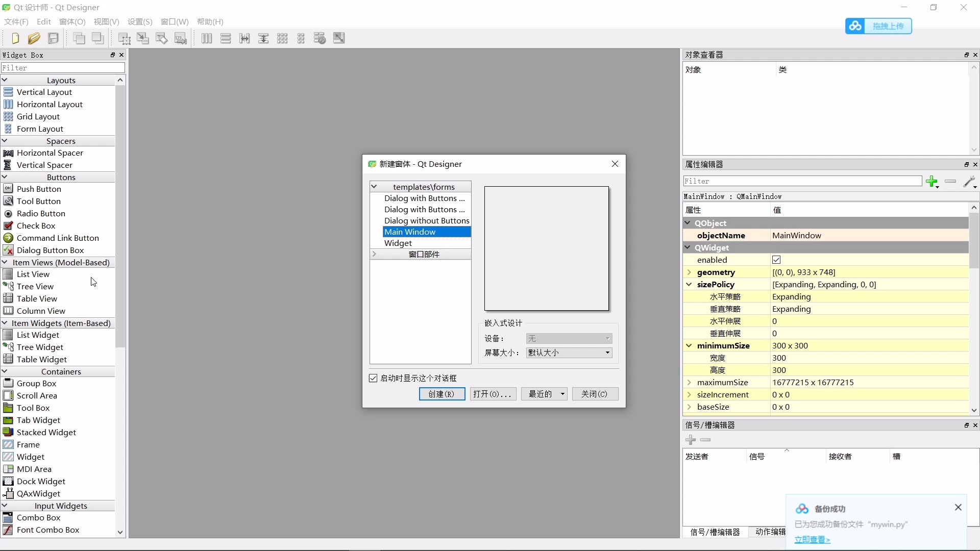
Task: Expand the minimumSize property entry
Action: click(690, 345)
